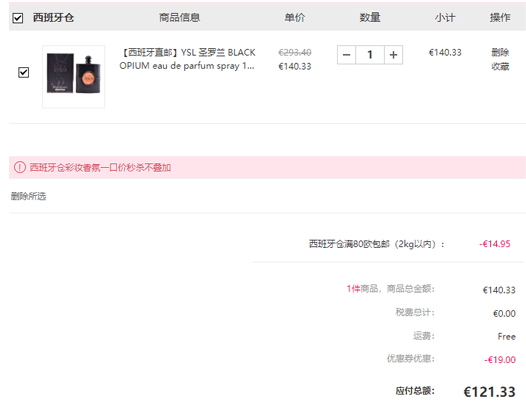Click the 西班牙仓彩妆香氛一口价秒杀不叠加 notice text
526x404 pixels.
coord(100,167)
